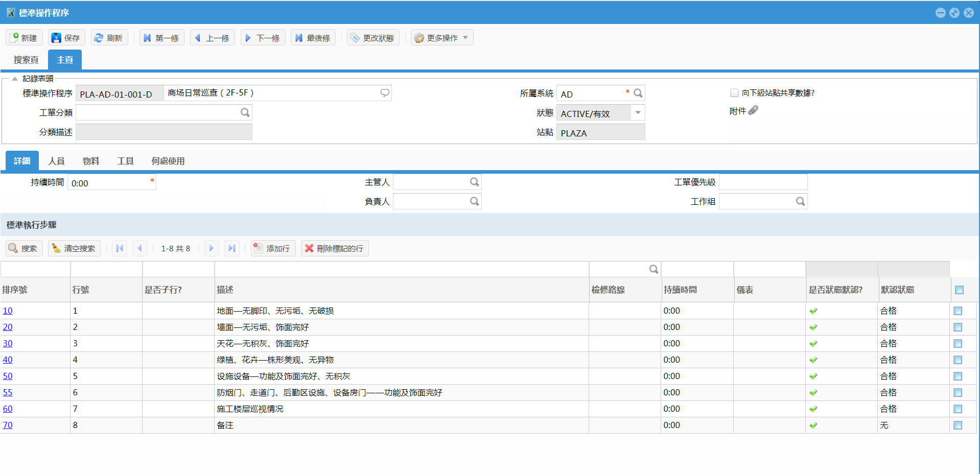Click 清空搜索 clear search button

coord(74,248)
